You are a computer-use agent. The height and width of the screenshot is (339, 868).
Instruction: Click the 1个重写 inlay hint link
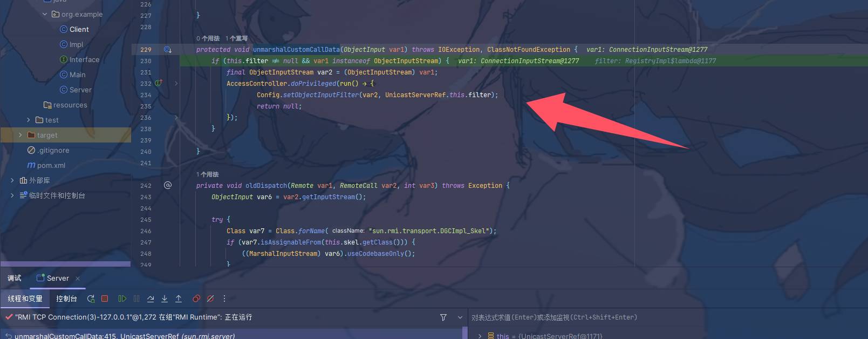pos(236,38)
